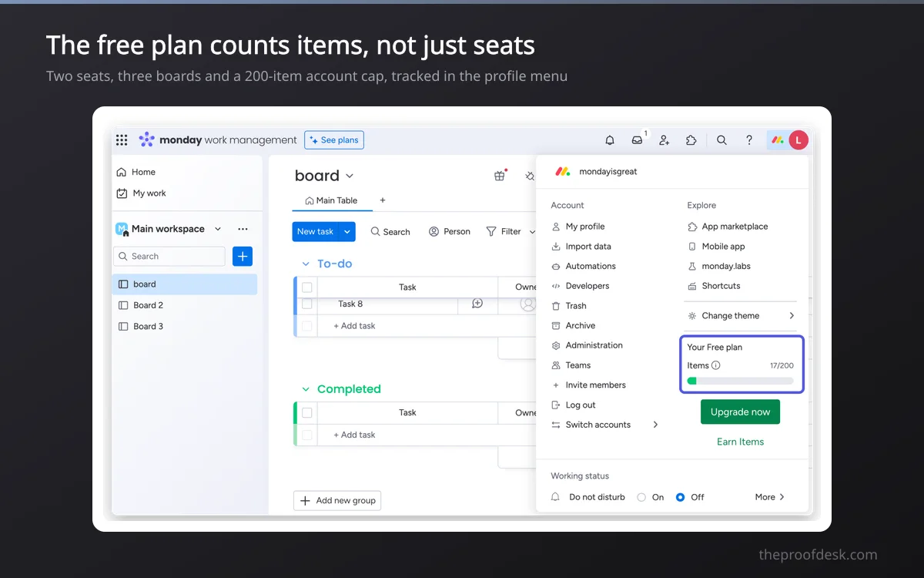The image size is (924, 578).
Task: Expand the Main workspace dropdown
Action: tap(218, 229)
